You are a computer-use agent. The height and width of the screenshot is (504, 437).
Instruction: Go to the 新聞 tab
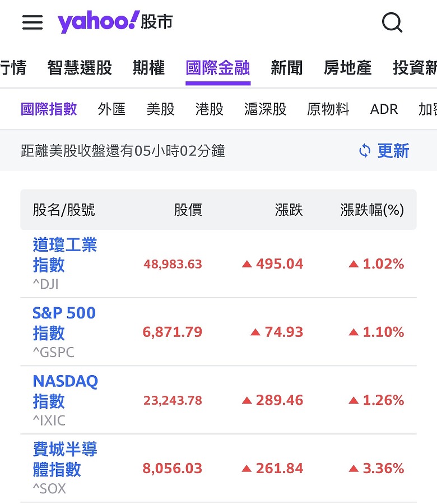(x=286, y=68)
